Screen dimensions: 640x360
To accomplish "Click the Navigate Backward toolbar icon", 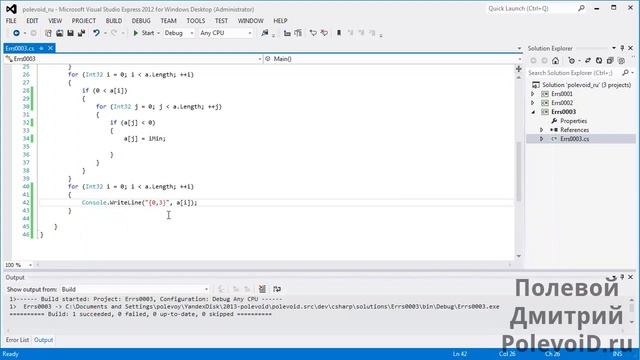I will click(16, 33).
